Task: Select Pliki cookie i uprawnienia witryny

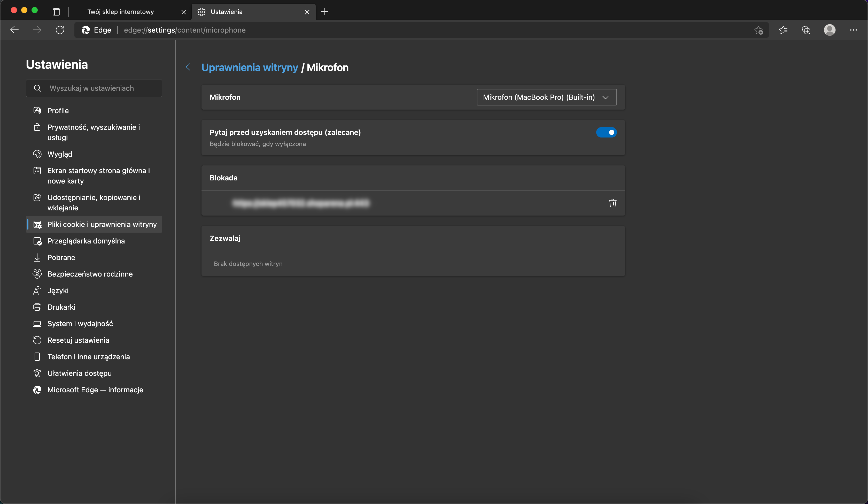Action: [102, 224]
